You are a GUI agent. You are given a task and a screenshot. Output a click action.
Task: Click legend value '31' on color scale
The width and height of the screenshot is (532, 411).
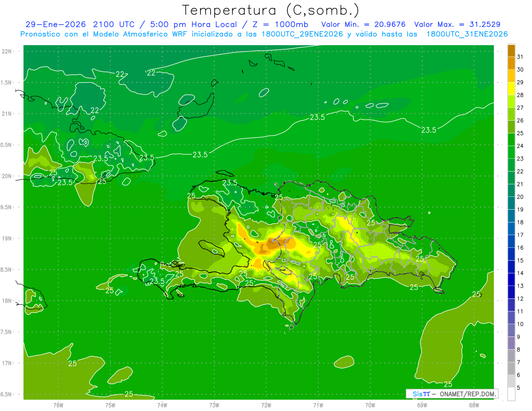click(x=520, y=57)
